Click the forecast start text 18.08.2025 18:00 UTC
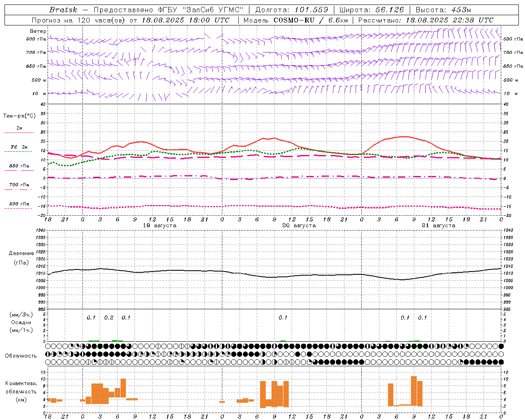 [185, 20]
